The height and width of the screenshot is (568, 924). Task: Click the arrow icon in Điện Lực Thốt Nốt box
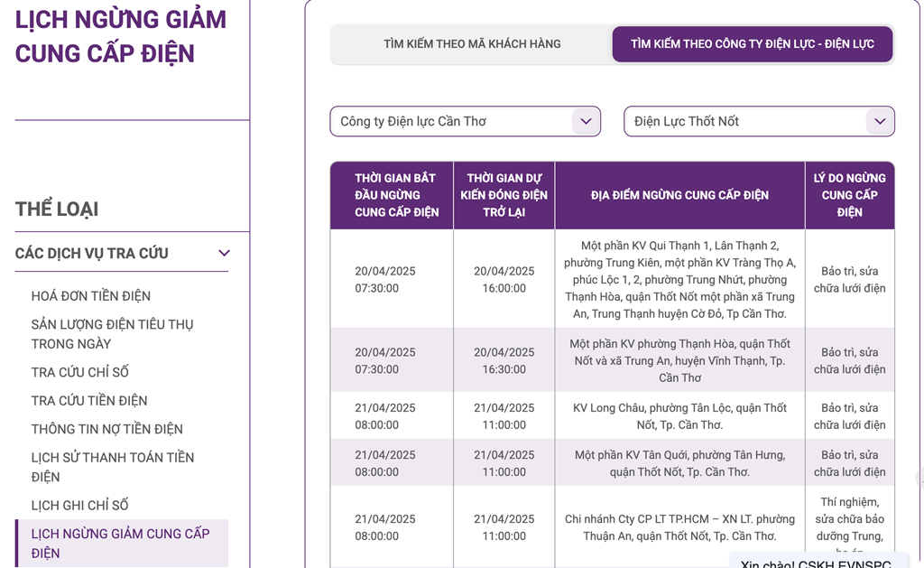point(880,121)
